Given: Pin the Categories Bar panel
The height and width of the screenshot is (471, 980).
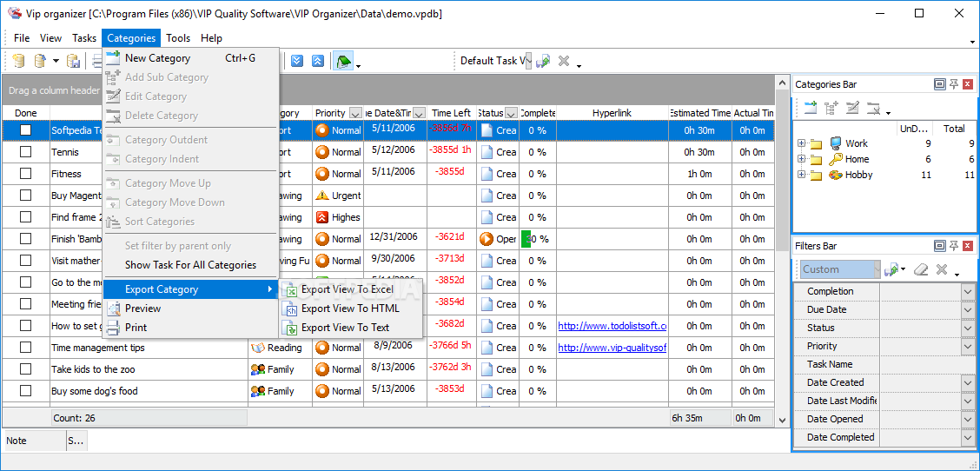Looking at the screenshot, I should tap(954, 84).
